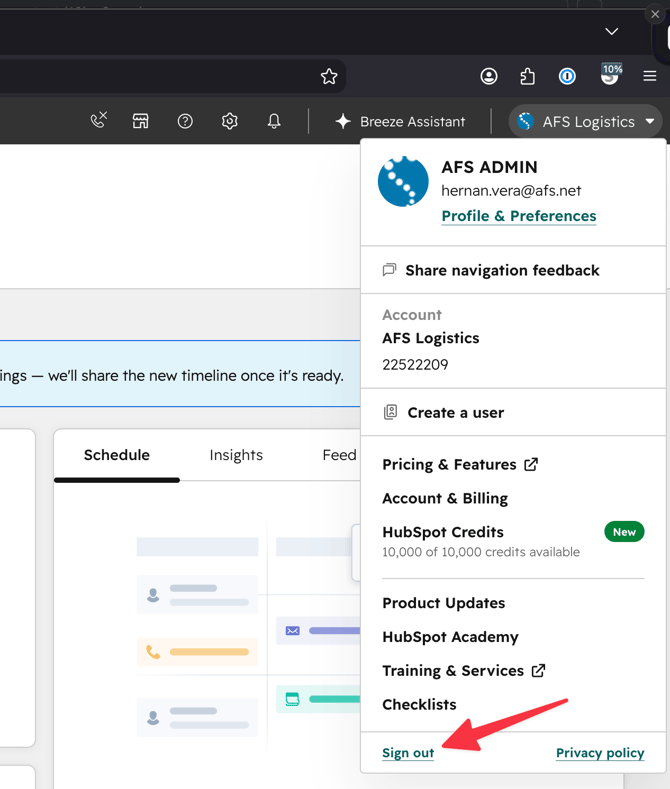This screenshot has width=670, height=789.
Task: Select Share navigation feedback
Action: (x=513, y=270)
